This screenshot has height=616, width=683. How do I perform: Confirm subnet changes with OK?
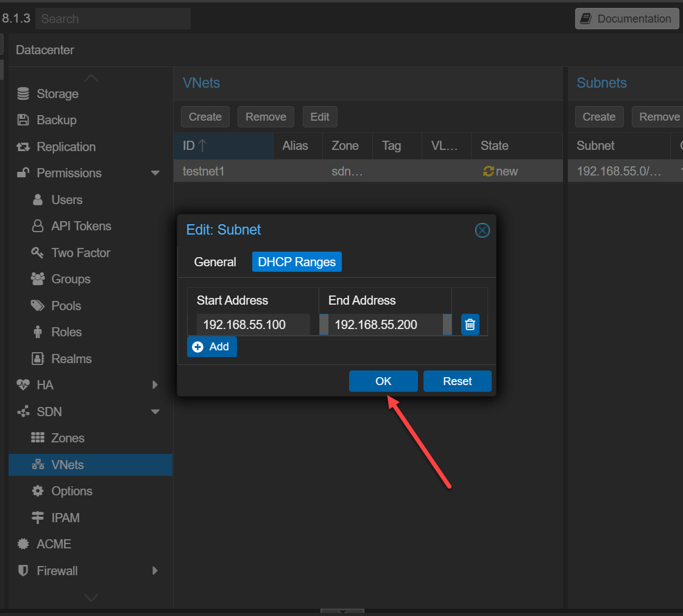click(x=383, y=381)
